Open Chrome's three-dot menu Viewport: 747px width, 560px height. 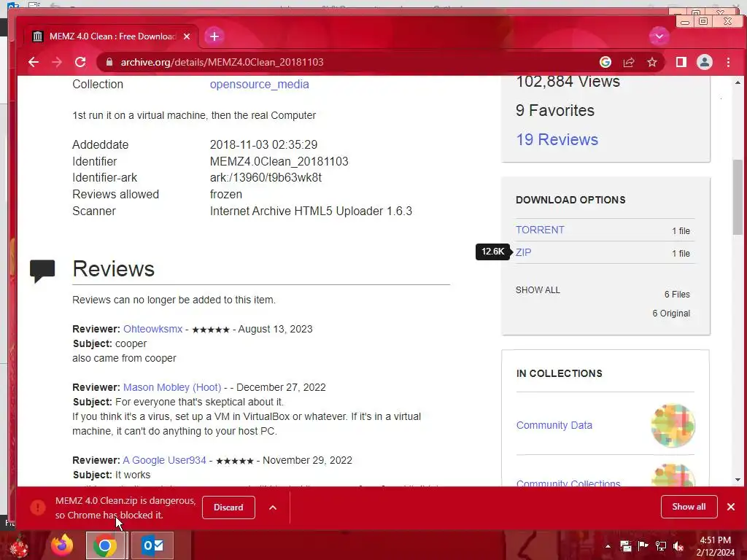(x=728, y=63)
